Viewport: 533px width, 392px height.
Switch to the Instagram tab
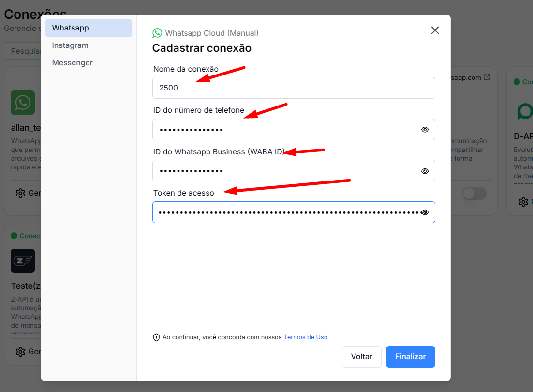[x=70, y=45]
